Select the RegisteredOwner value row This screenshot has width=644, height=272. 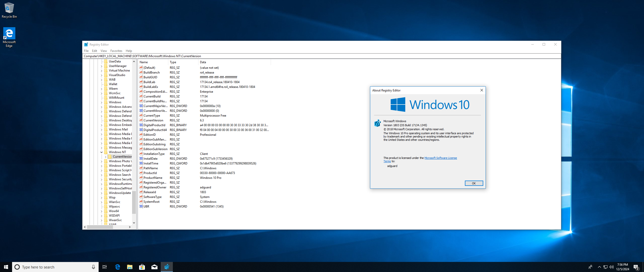pos(204,187)
